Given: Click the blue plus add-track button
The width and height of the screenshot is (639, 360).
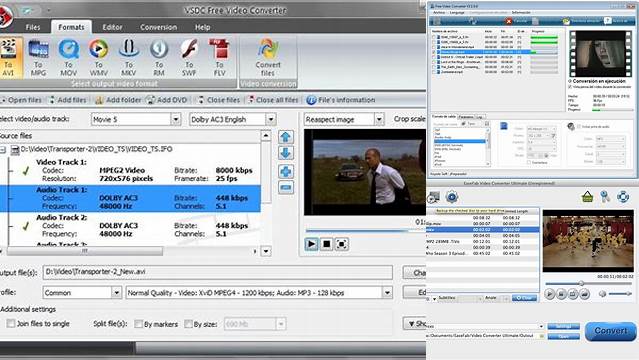Looking at the screenshot, I should (x=286, y=171).
